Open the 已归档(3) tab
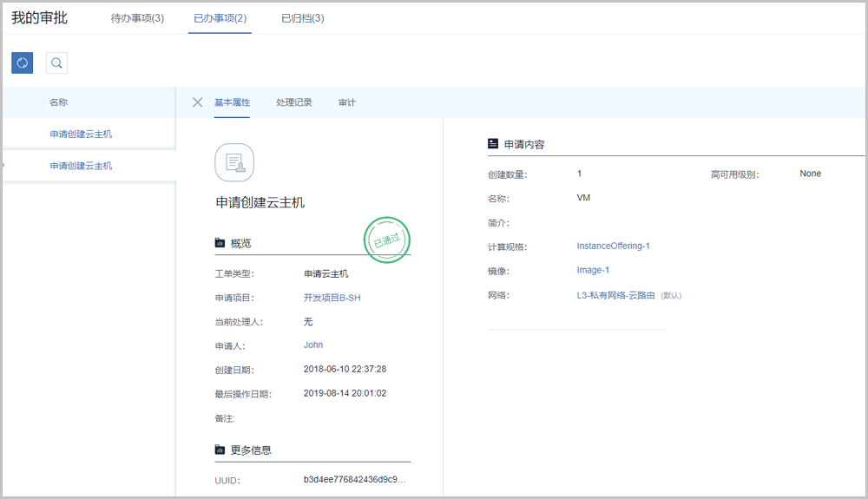 (x=303, y=18)
